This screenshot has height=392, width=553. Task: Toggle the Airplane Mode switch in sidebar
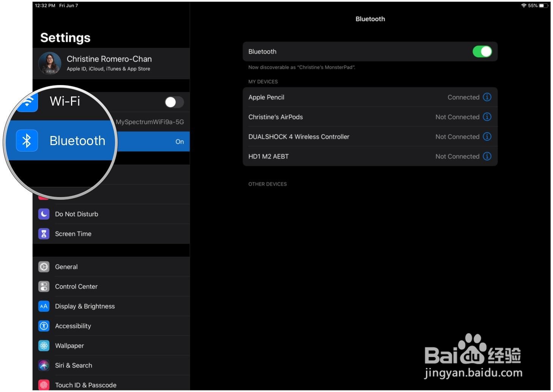[x=174, y=102]
